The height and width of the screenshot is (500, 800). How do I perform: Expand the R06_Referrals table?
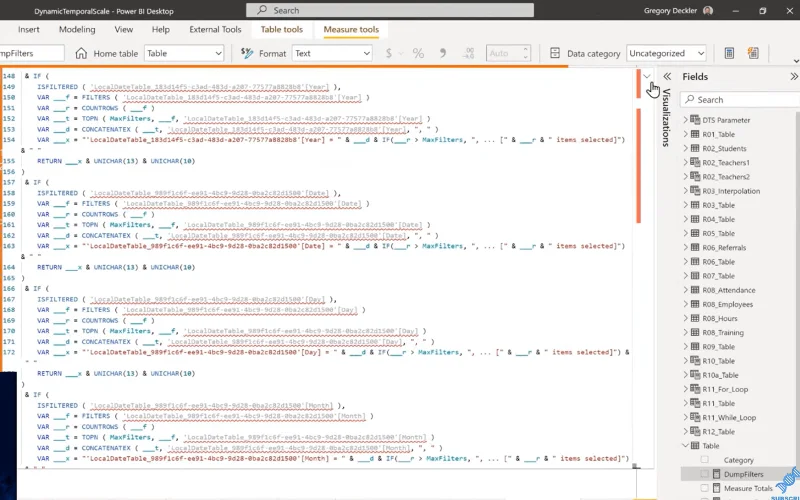686,247
